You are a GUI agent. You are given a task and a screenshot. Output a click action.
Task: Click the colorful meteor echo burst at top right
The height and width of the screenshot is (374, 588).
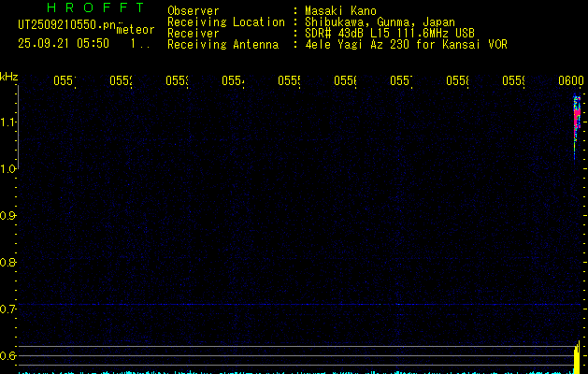pyautogui.click(x=578, y=123)
